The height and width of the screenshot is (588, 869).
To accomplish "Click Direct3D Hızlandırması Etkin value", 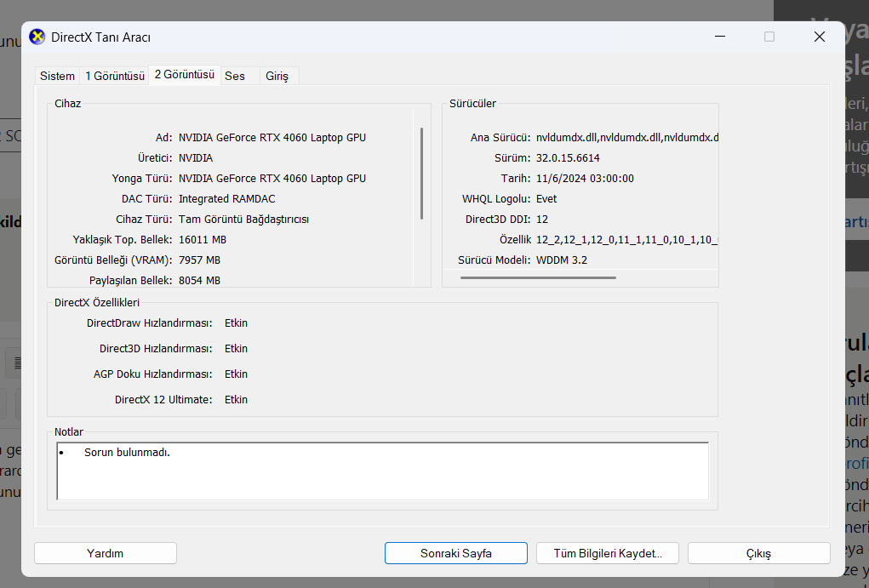I will click(x=236, y=349).
